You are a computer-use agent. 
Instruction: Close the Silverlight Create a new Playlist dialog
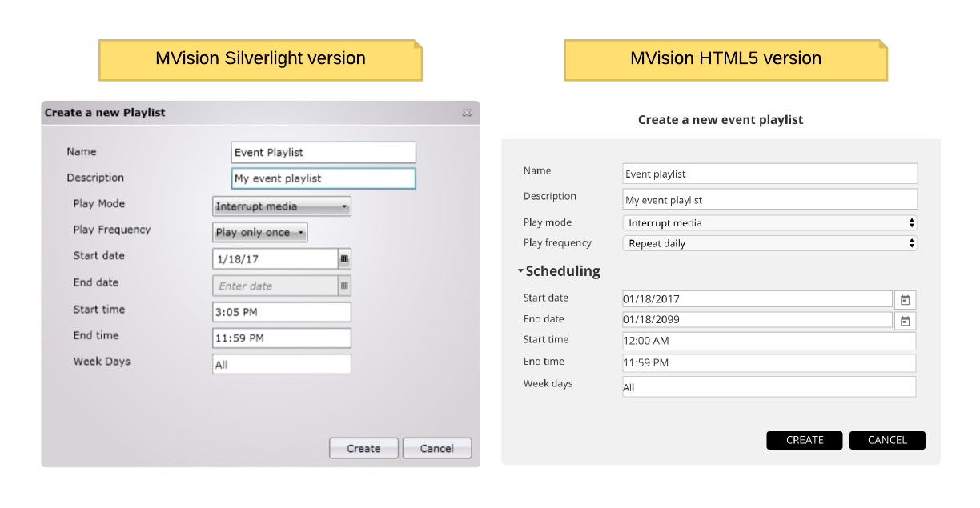[467, 113]
